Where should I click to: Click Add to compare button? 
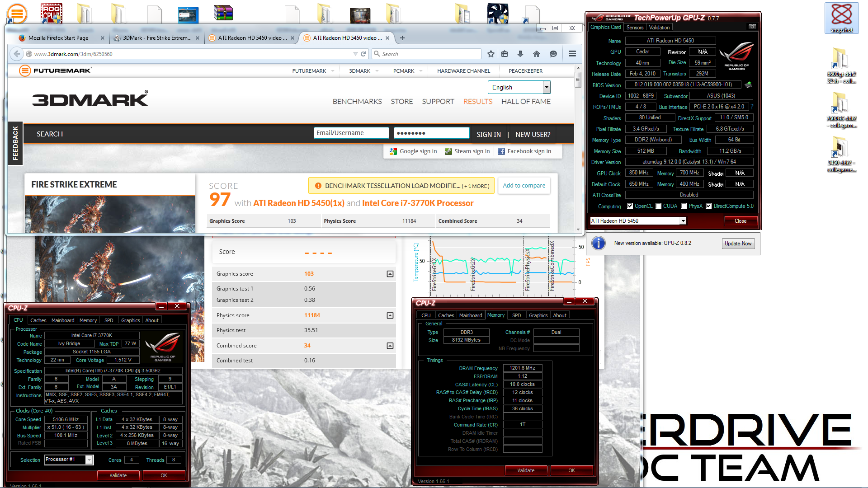tap(524, 186)
